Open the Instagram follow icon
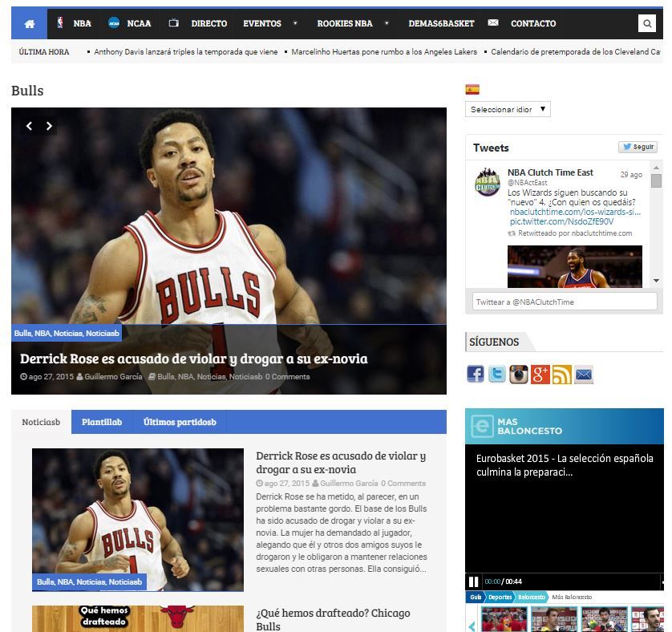This screenshot has height=632, width=672. [x=519, y=375]
